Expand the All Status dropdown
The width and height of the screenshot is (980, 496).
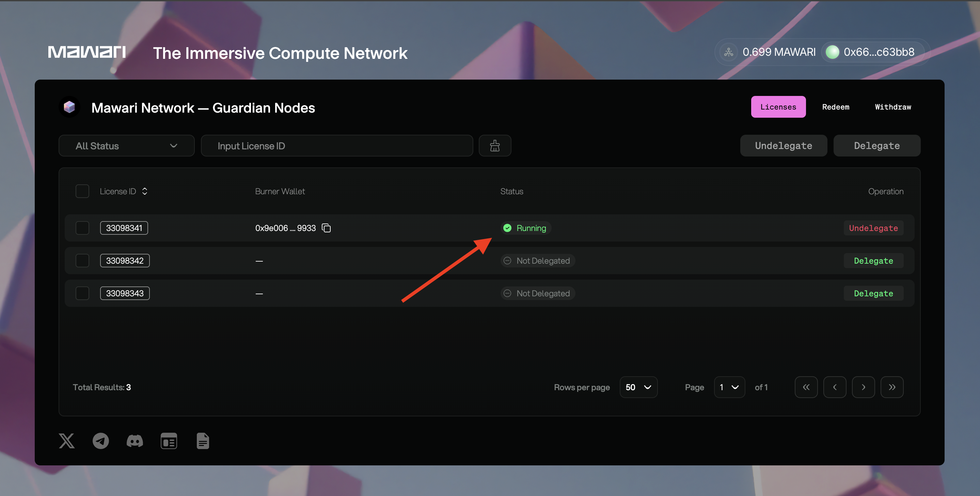tap(126, 146)
